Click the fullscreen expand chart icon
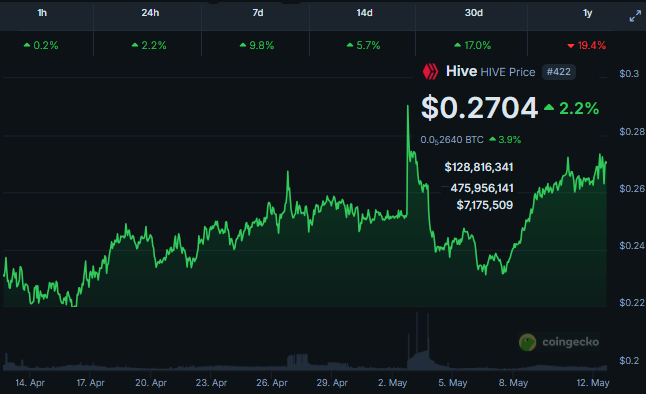Screen dimensions: 646x394 click(635, 16)
